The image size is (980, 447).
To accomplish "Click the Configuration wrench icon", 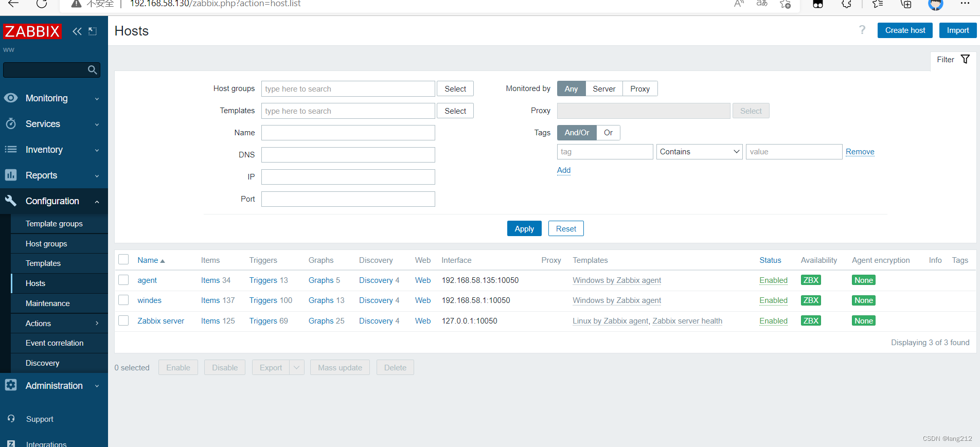I will 11,201.
